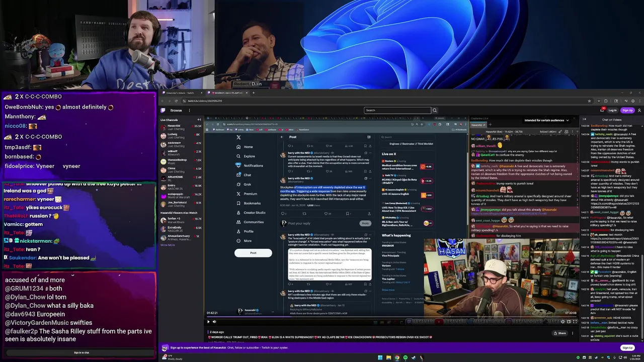Screen dimensions: 644x362
Task: Toggle fullscreen on the video player
Action: pos(575,322)
